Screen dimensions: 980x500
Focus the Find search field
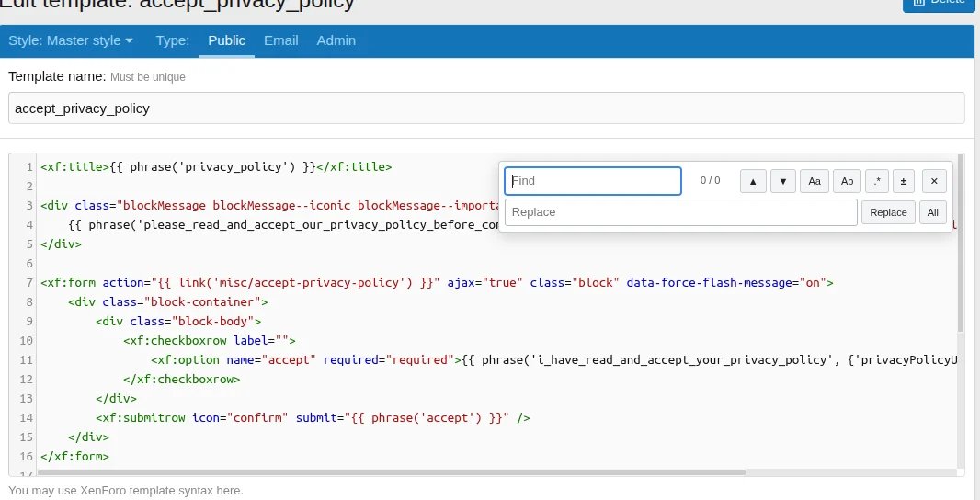coord(593,181)
